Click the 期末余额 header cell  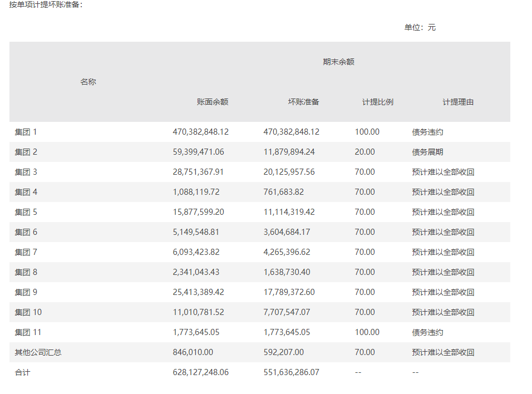pyautogui.click(x=338, y=62)
